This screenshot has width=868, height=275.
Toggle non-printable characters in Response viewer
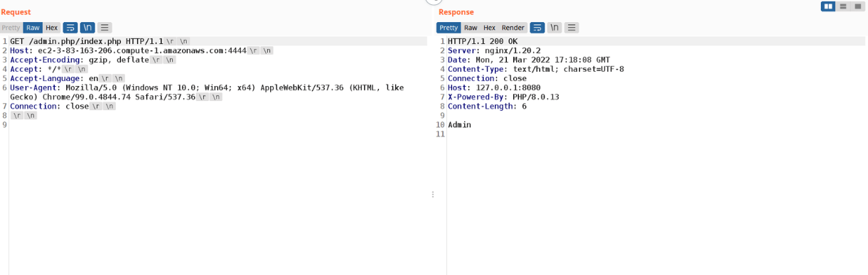coord(554,28)
